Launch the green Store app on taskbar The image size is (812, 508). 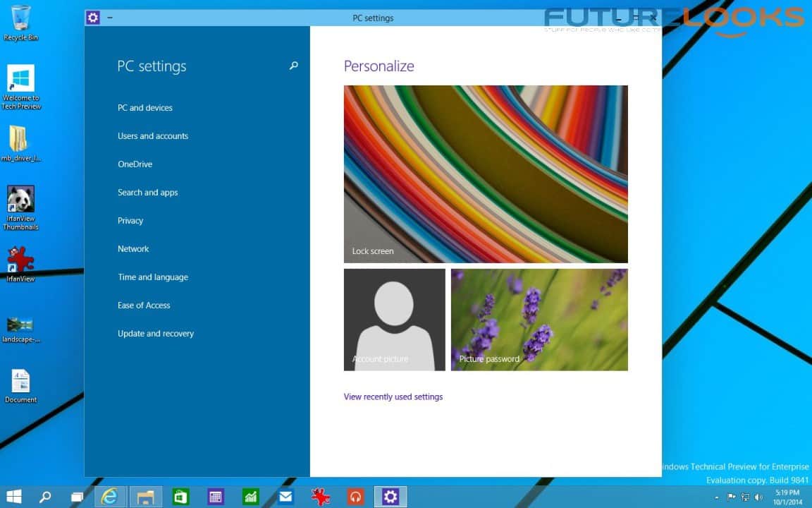(180, 497)
